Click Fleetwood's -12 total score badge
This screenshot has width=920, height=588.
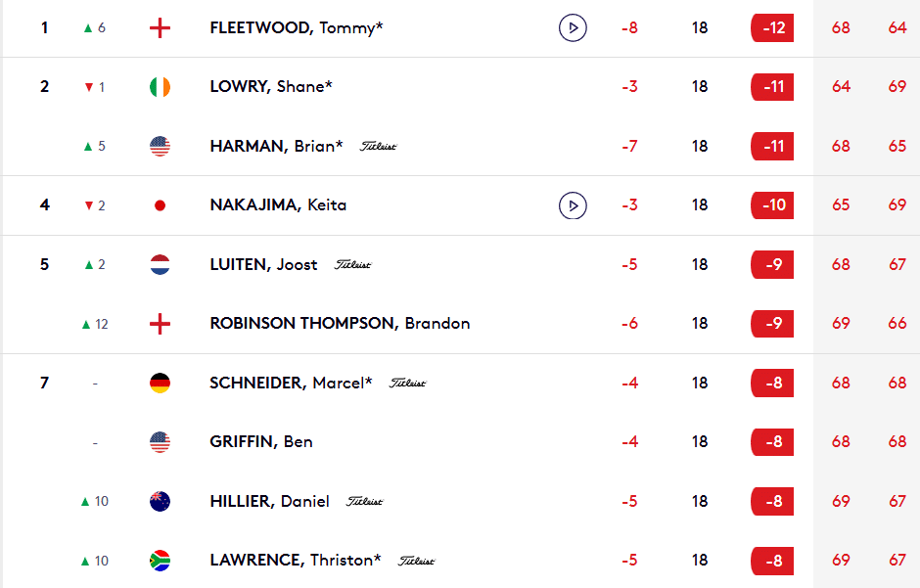pyautogui.click(x=772, y=28)
